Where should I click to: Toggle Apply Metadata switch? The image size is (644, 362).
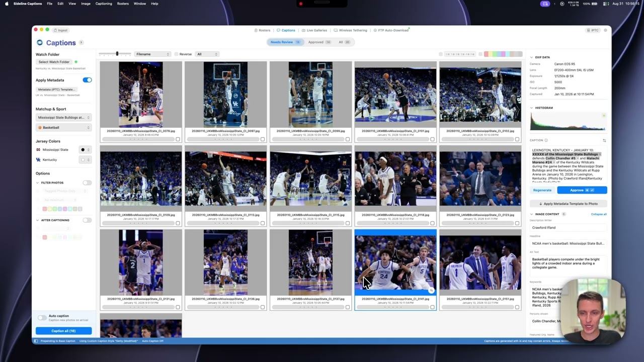click(x=87, y=80)
